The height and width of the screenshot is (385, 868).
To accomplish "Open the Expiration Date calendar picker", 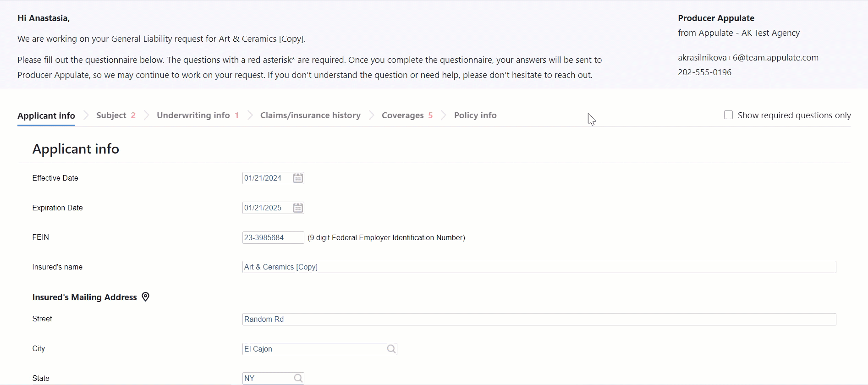I will coord(298,208).
